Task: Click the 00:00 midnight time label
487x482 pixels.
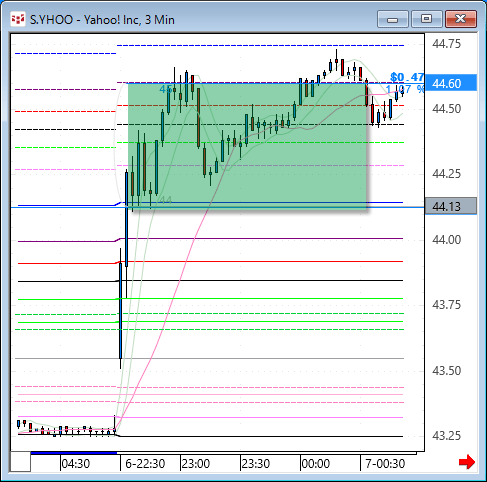Action: click(x=316, y=464)
